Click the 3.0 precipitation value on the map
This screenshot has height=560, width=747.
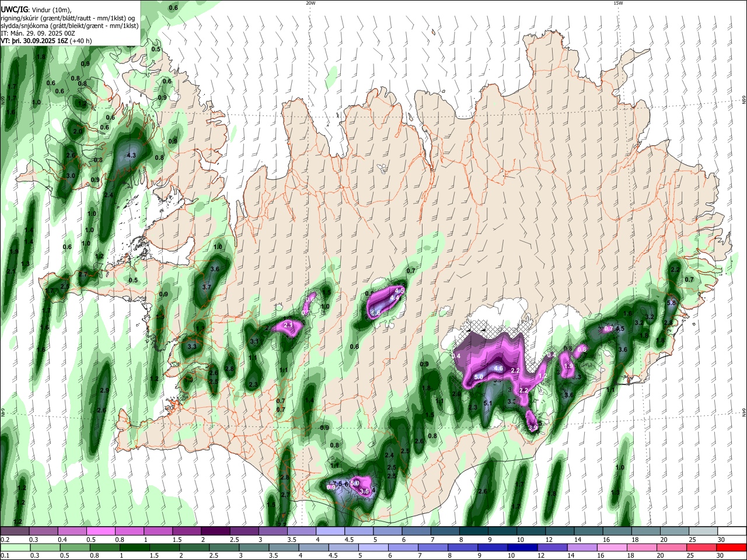(71, 176)
